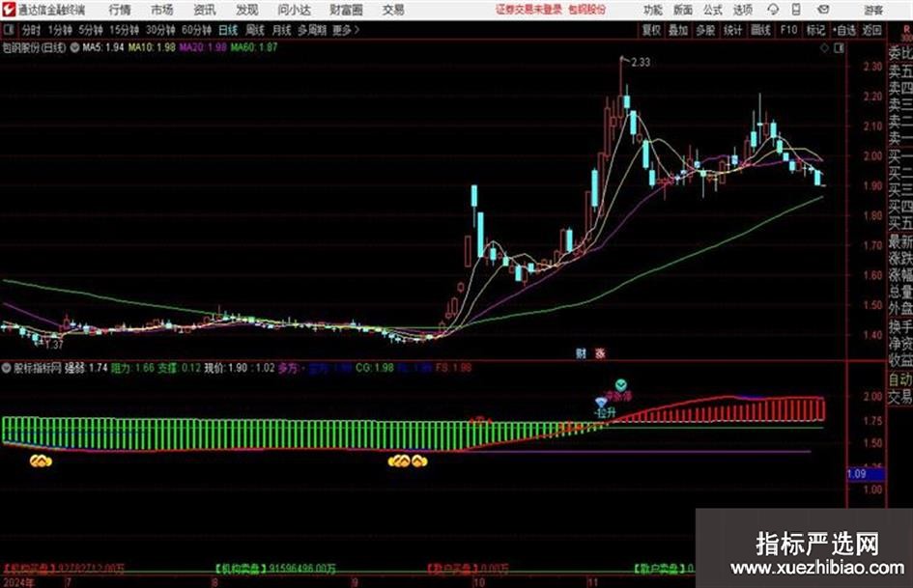913x588 pixels.
Task: Click the 多股 toolbar button
Action: (705, 30)
